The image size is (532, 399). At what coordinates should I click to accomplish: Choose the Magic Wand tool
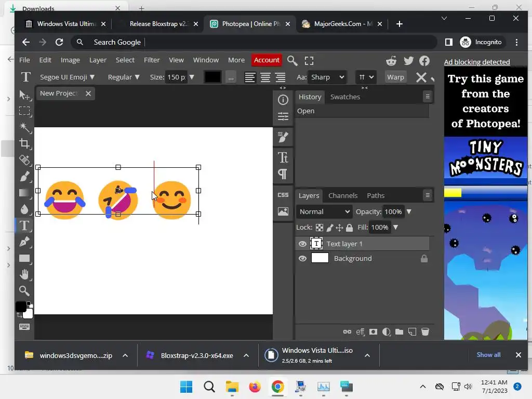25,127
